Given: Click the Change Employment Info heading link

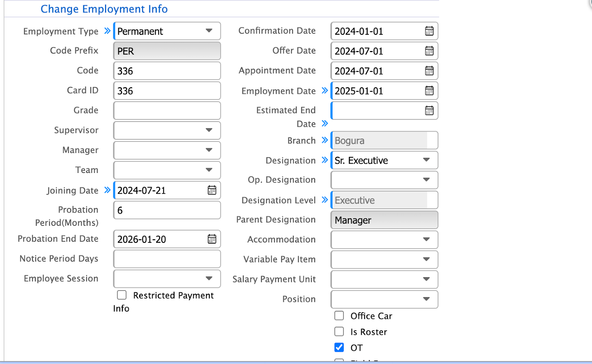Looking at the screenshot, I should pos(104,9).
